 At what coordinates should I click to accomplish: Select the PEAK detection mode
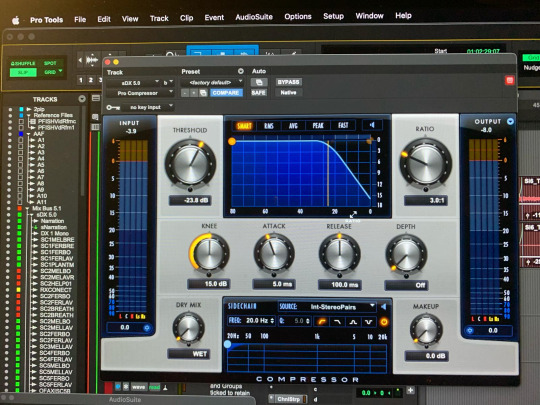click(x=318, y=125)
